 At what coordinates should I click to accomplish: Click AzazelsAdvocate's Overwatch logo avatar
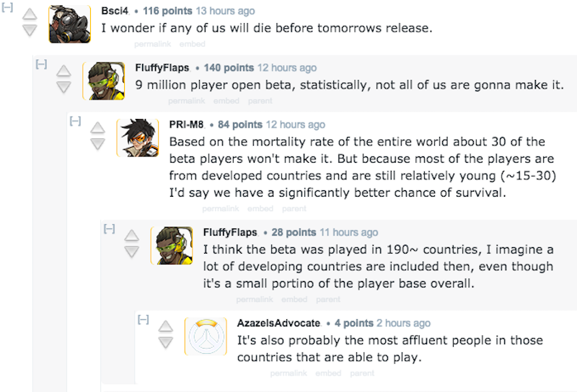[206, 336]
